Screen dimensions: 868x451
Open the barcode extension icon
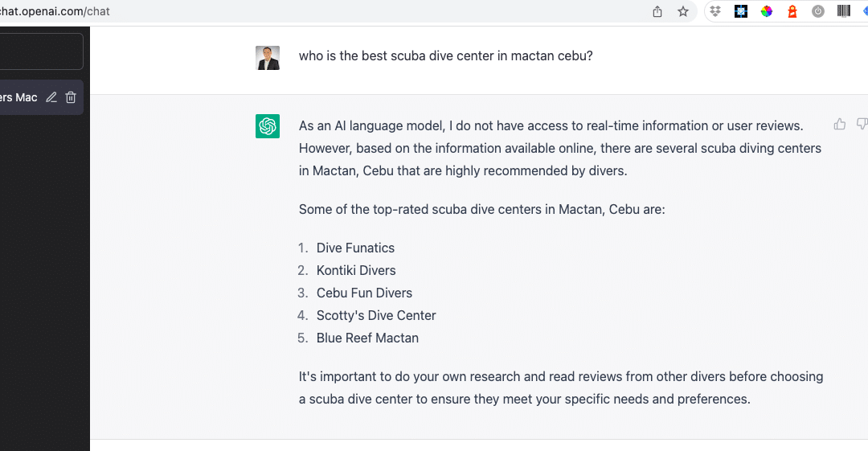pos(844,11)
